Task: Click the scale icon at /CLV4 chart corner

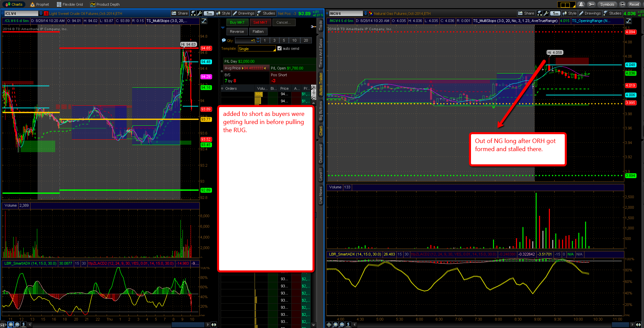Action: click(204, 21)
